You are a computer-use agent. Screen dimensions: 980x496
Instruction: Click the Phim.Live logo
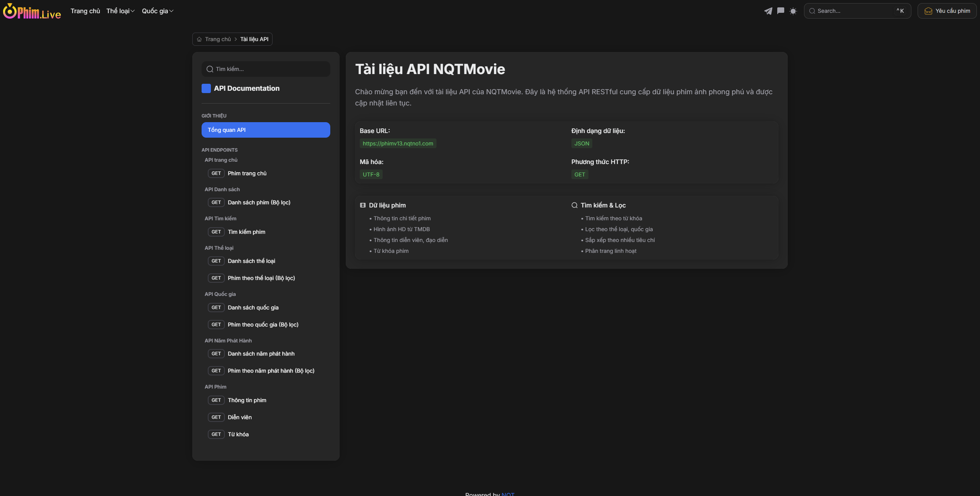pyautogui.click(x=32, y=12)
